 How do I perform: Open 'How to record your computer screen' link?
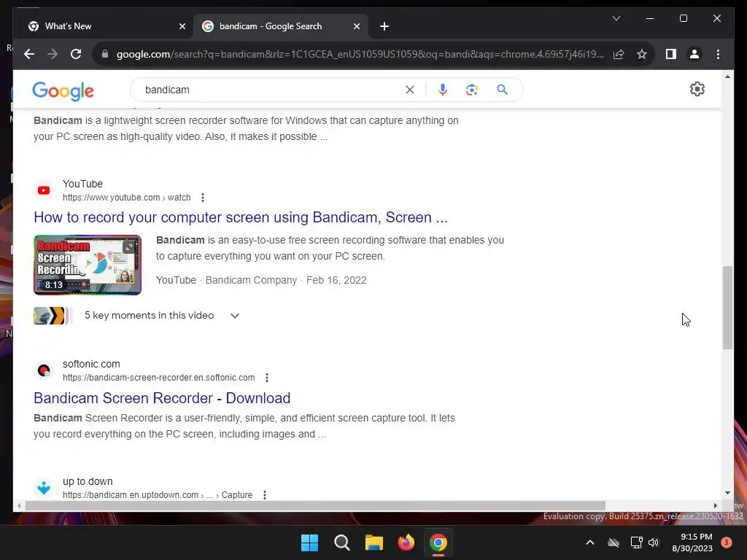[x=241, y=217]
